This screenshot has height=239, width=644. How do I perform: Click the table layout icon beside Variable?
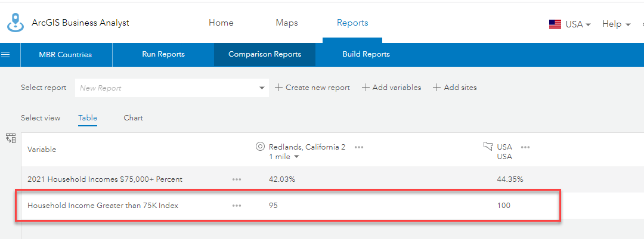coord(11,138)
